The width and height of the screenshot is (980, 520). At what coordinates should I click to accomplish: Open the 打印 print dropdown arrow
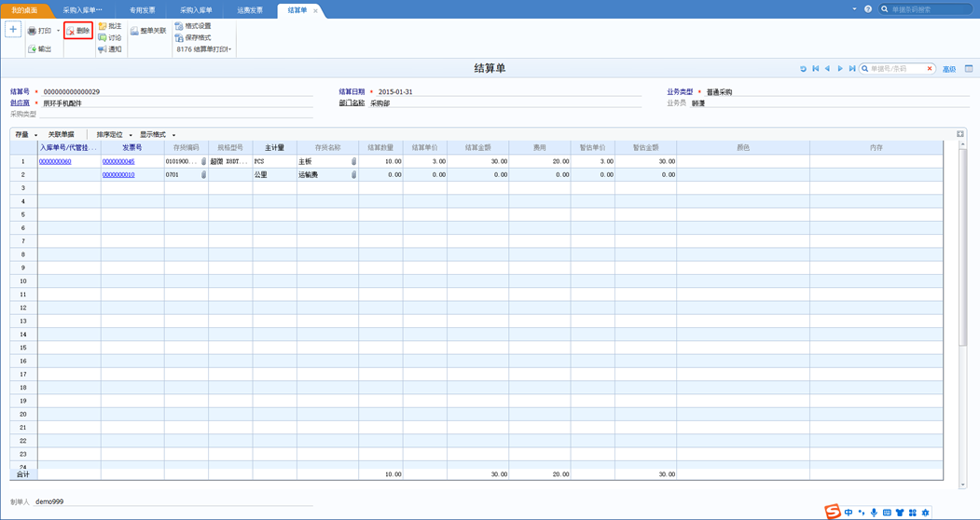click(x=58, y=31)
